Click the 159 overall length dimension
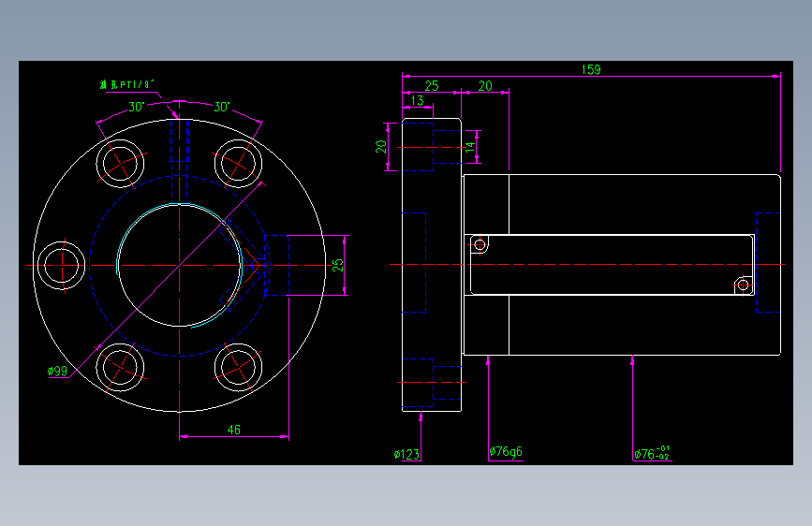The height and width of the screenshot is (526, 812). [x=591, y=69]
